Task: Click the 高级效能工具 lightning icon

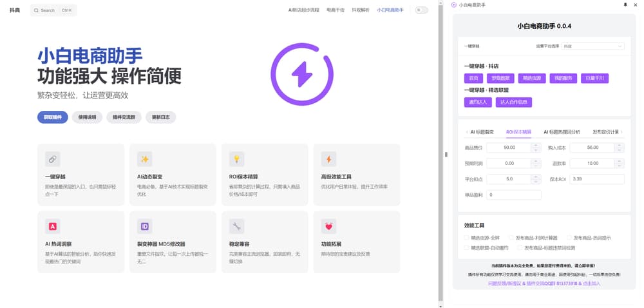Action: [x=329, y=159]
